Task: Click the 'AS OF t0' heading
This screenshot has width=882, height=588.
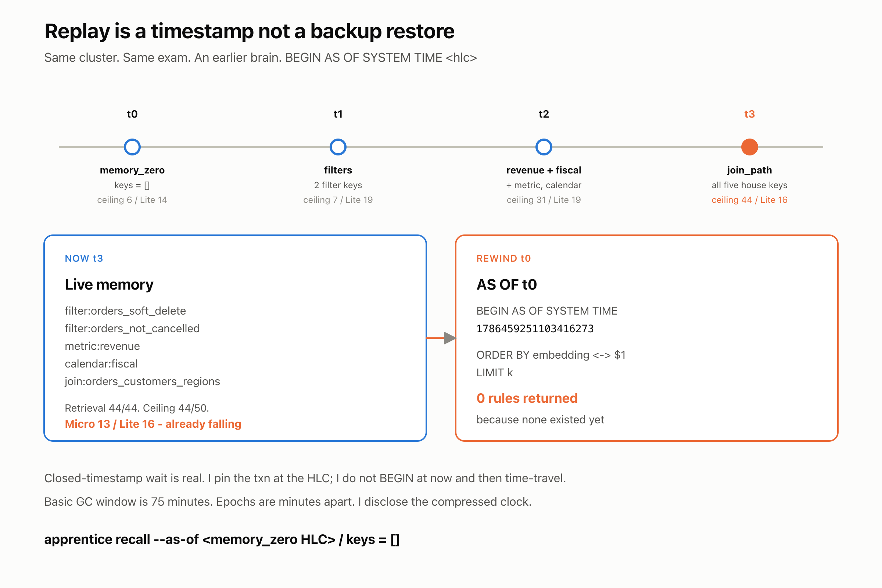Action: click(507, 284)
